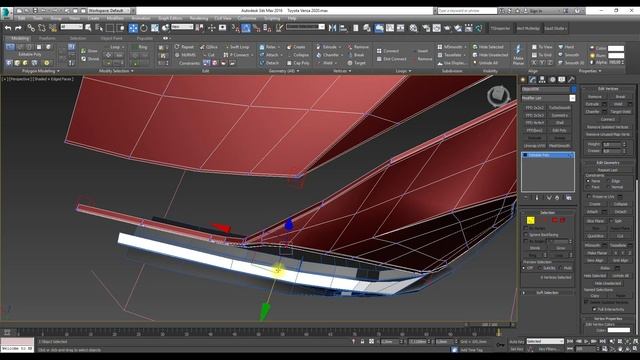This screenshot has height=360, width=640.
Task: Activate the Select and Rotate tool
Action: coord(144,28)
